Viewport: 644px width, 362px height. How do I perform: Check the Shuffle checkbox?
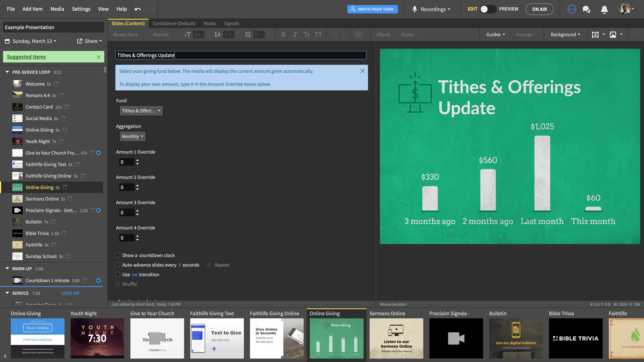point(117,284)
